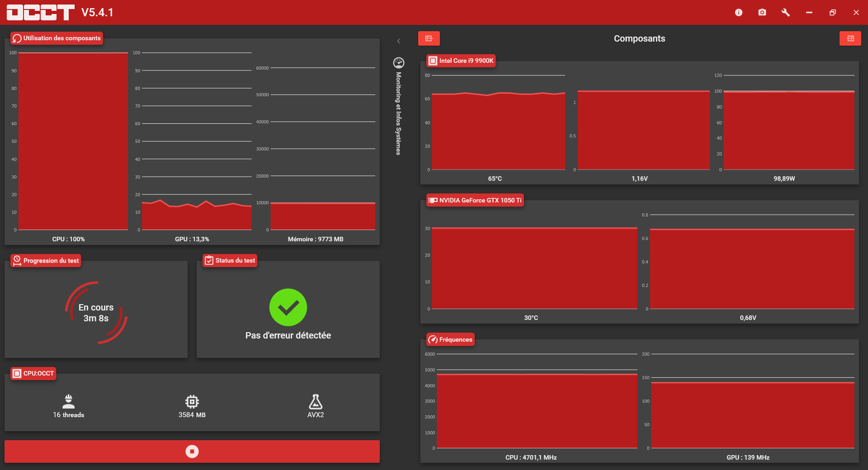Click the '3m 8s' elapsed time text
This screenshot has height=470, width=868.
(x=96, y=318)
